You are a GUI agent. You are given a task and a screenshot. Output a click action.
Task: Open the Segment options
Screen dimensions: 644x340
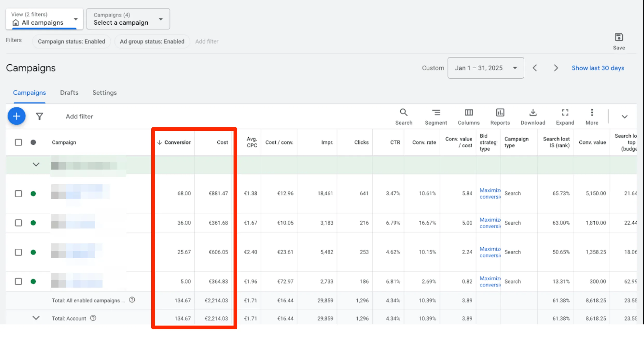[x=436, y=117]
